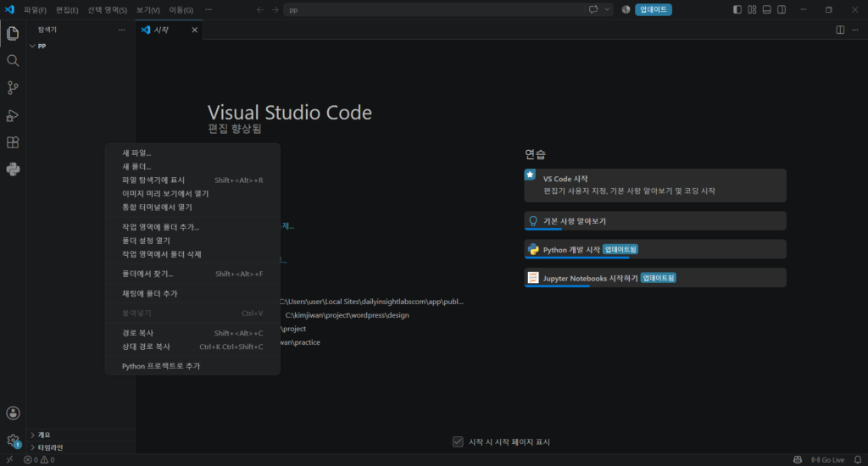Viewport: 868px width, 466px height.
Task: Show errors and warnings count in status bar
Action: pyautogui.click(x=39, y=460)
